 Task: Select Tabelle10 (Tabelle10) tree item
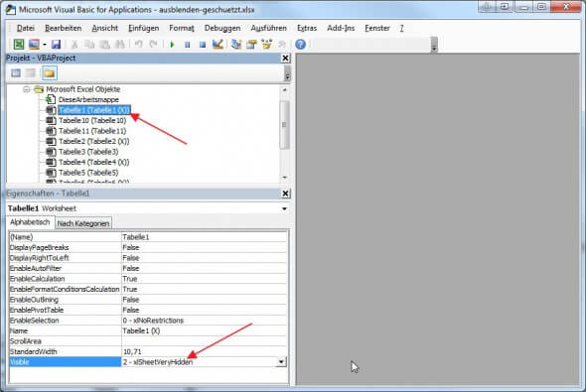click(x=92, y=121)
